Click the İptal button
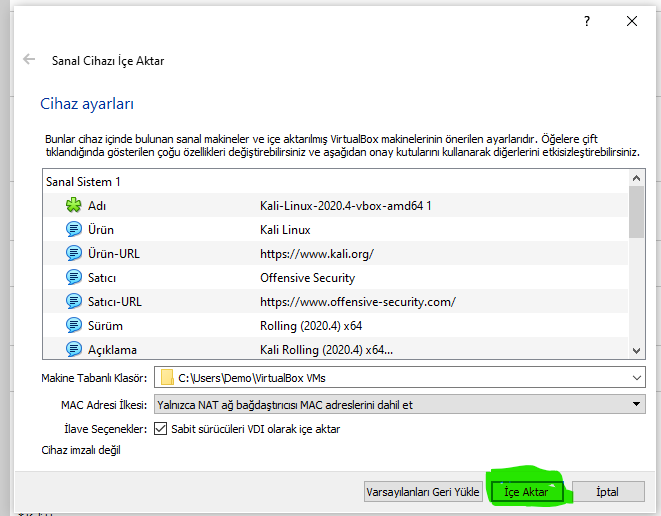661x516 pixels. pyautogui.click(x=607, y=492)
